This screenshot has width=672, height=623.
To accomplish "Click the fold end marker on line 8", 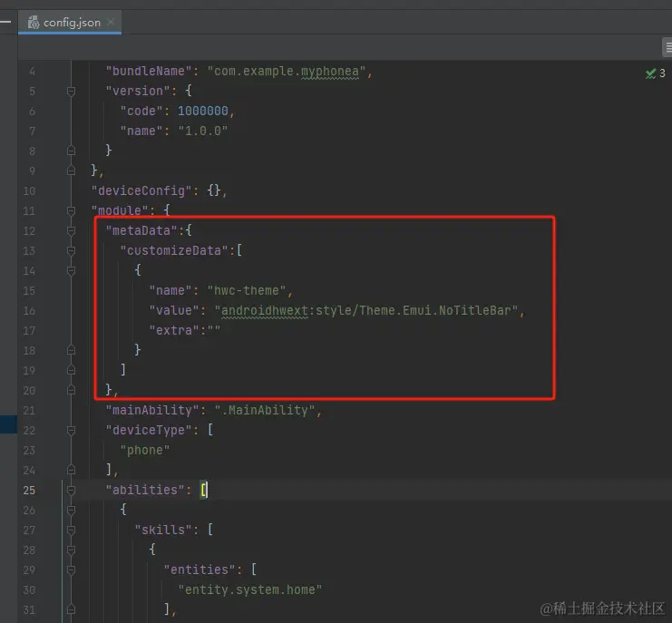I will pos(71,151).
